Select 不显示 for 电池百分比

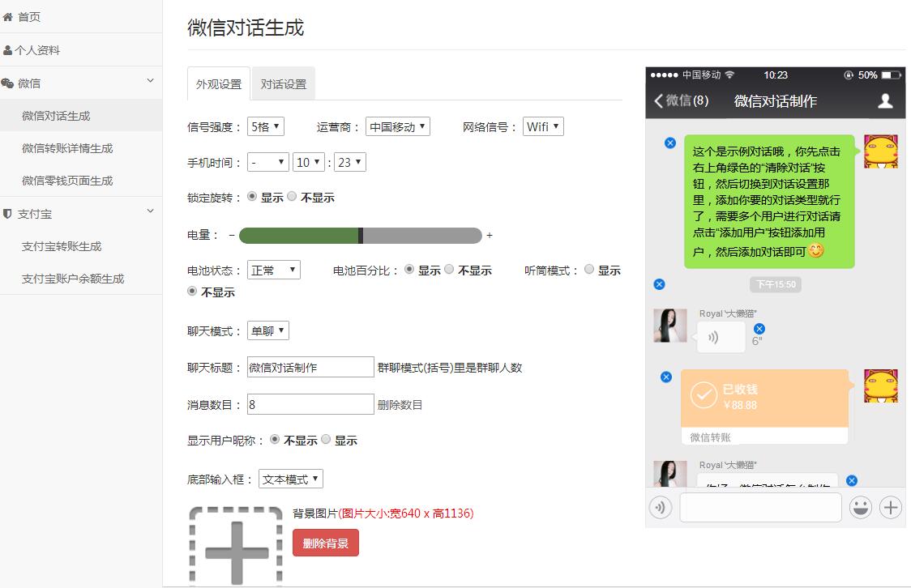(449, 269)
